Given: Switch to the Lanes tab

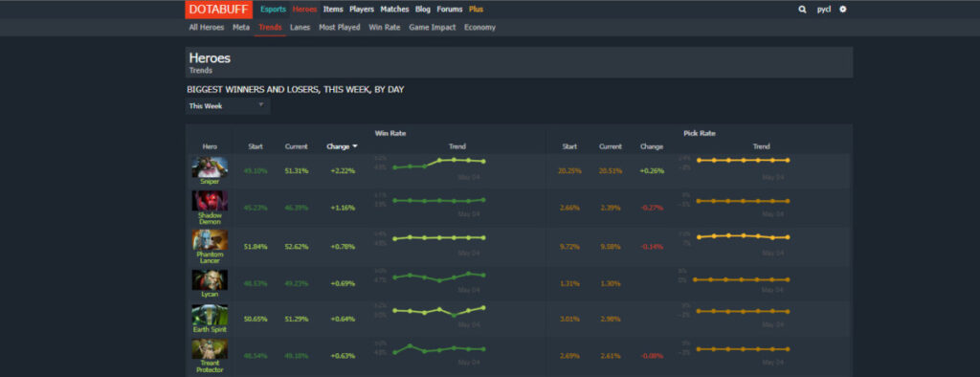Looking at the screenshot, I should (300, 28).
